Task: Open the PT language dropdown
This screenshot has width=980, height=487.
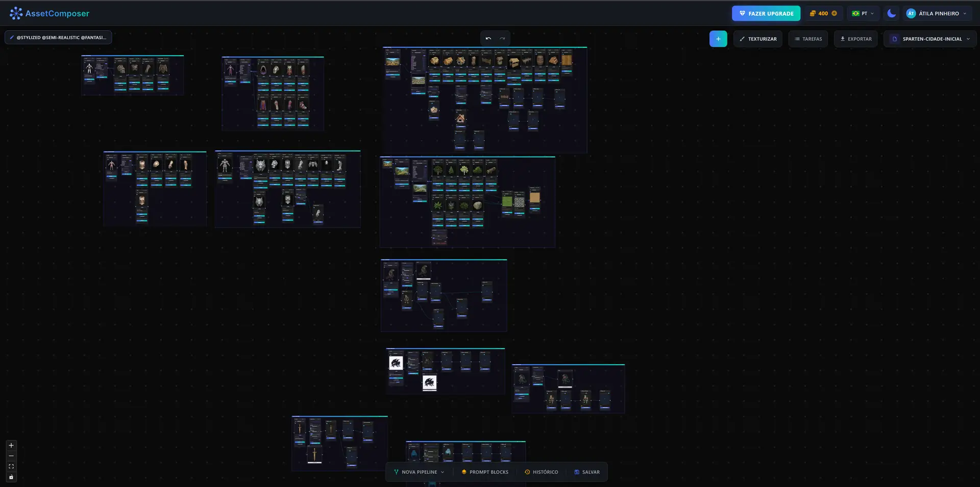Action: tap(863, 13)
